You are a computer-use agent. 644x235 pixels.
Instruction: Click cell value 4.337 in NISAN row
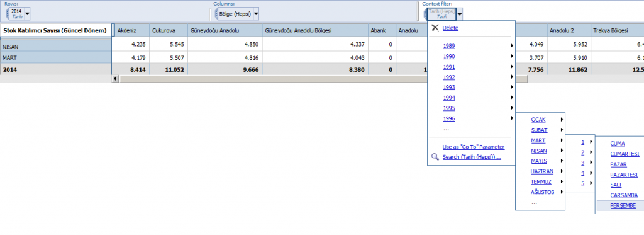tap(357, 45)
